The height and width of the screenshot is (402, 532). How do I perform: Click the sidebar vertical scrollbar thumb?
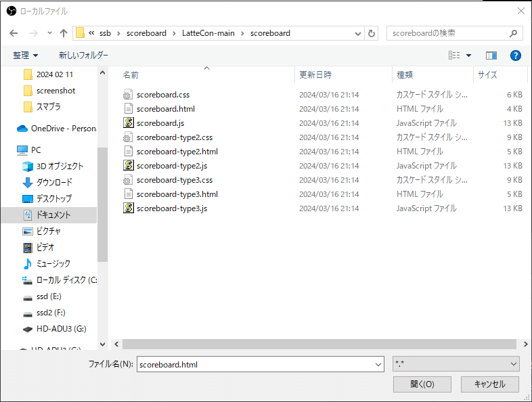pos(102,204)
